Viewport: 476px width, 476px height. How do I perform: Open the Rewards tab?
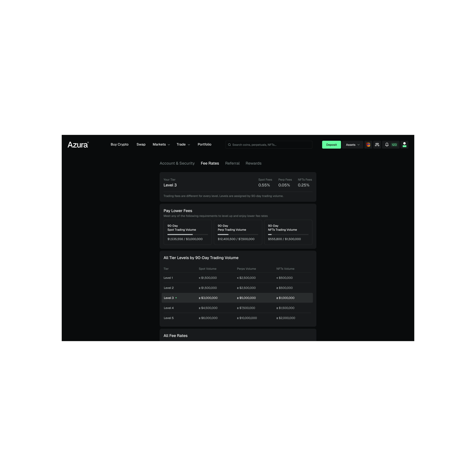[x=253, y=163]
